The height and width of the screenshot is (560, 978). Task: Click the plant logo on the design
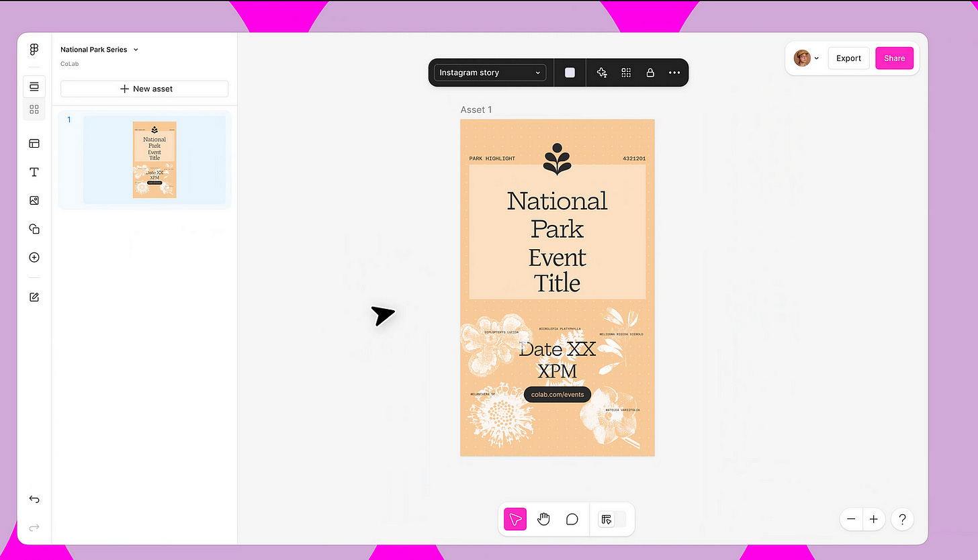tap(557, 159)
